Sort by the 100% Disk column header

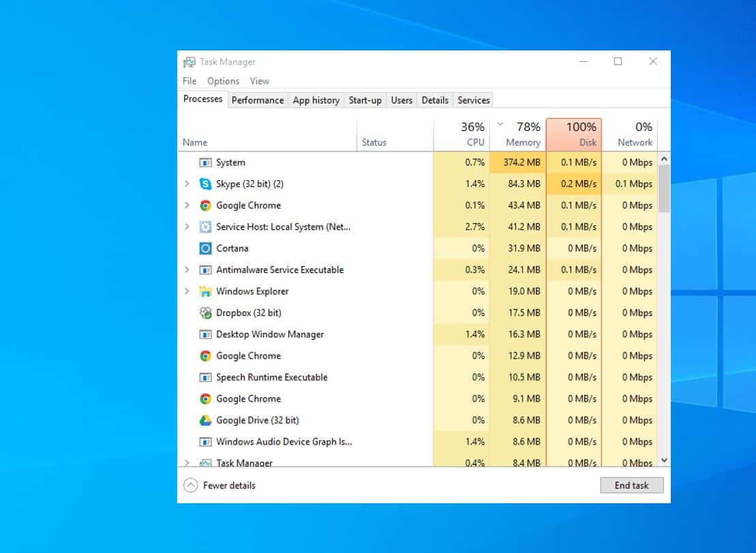pyautogui.click(x=574, y=135)
